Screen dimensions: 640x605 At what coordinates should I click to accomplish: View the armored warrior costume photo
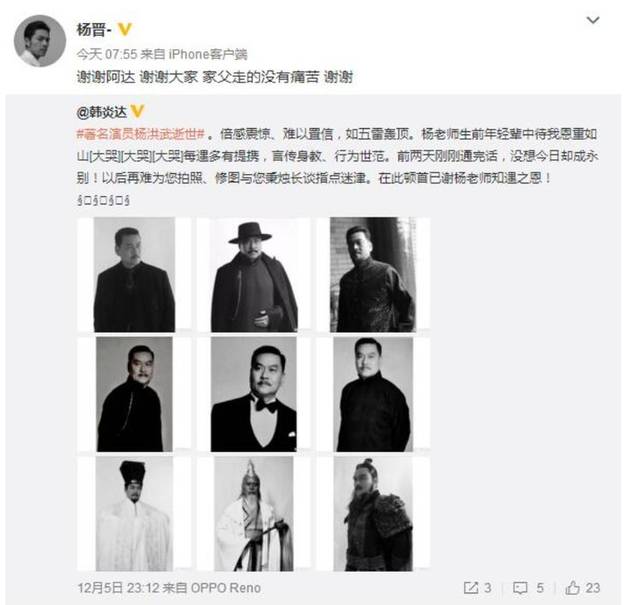(373, 514)
